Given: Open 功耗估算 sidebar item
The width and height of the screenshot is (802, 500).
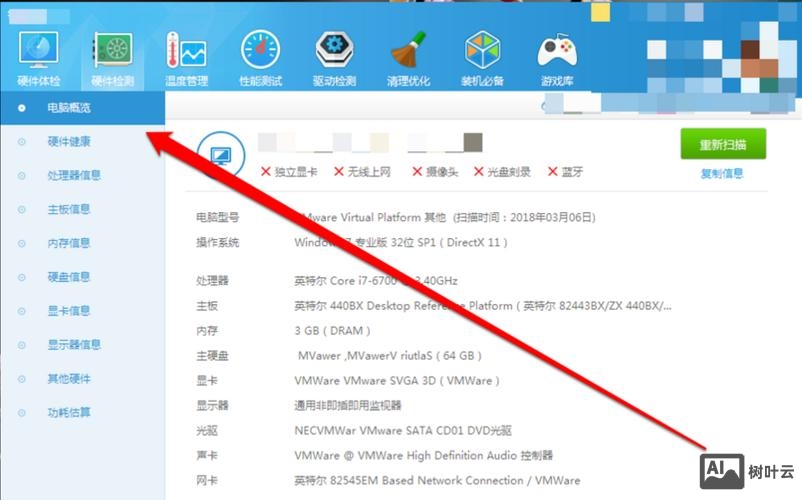Looking at the screenshot, I should coord(69,413).
